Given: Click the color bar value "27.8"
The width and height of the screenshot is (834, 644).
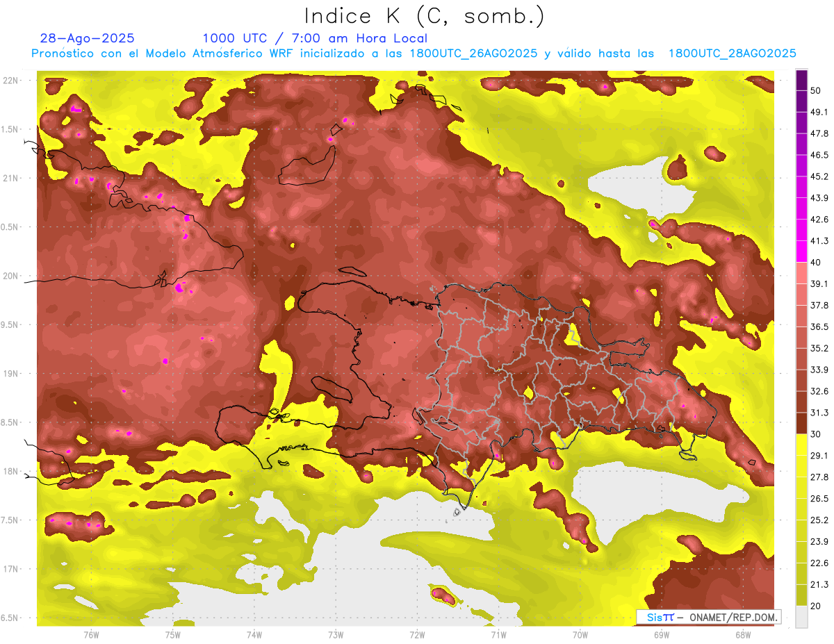Looking at the screenshot, I should pos(819,477).
